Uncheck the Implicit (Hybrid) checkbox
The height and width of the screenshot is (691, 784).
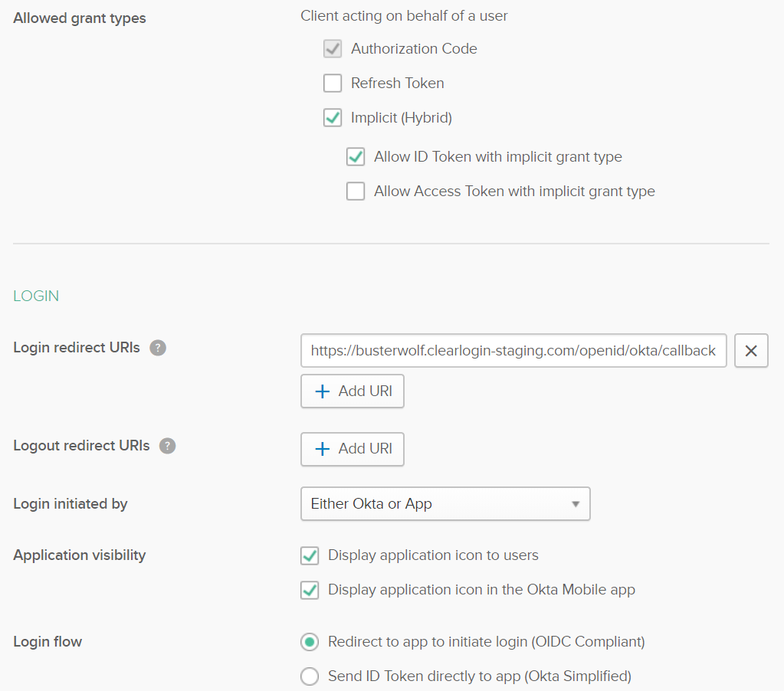333,118
